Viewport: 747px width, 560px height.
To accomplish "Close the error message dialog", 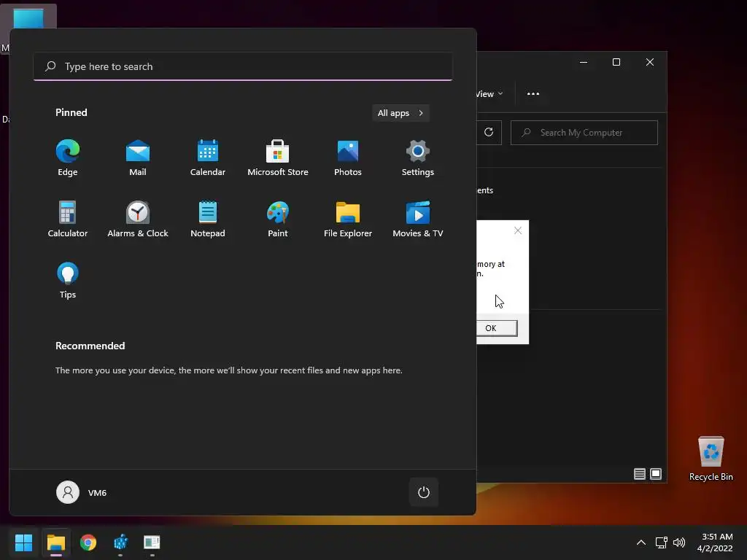I will pos(518,230).
